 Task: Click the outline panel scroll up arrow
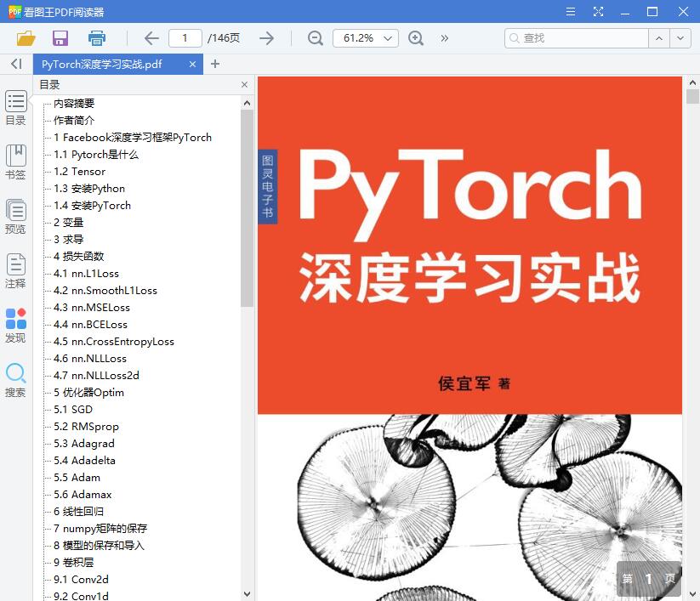(247, 103)
